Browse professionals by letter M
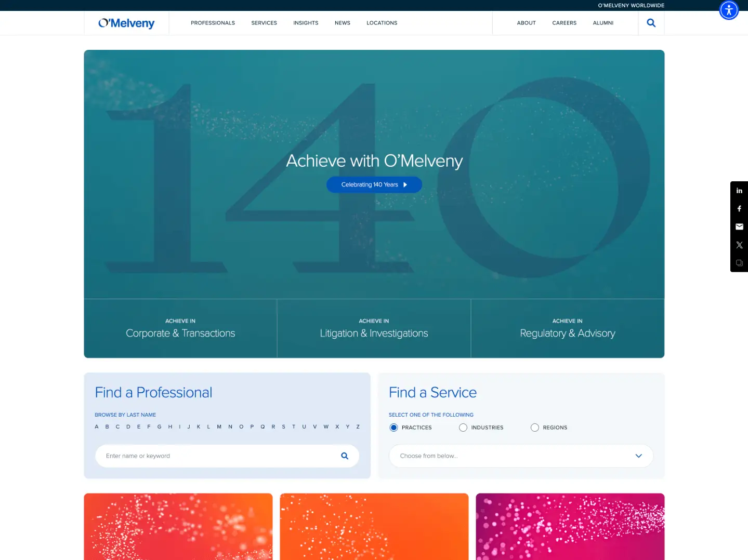This screenshot has width=748, height=560. (219, 426)
